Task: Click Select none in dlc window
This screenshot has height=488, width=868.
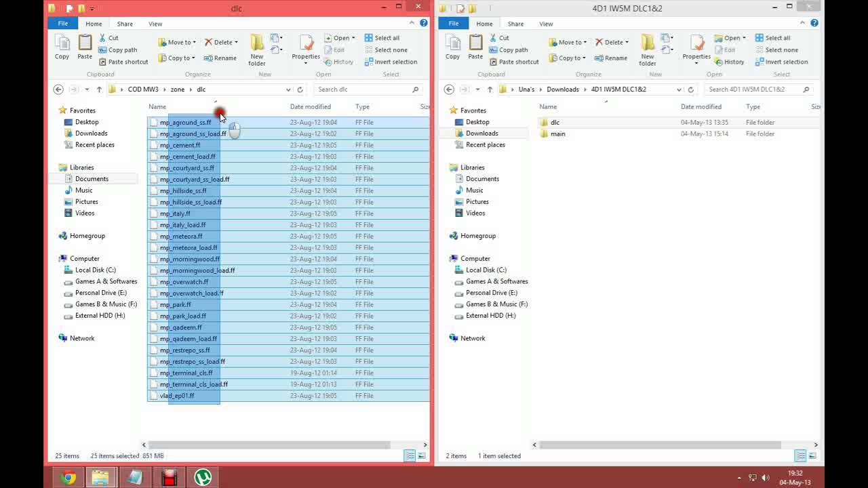Action: (x=386, y=49)
